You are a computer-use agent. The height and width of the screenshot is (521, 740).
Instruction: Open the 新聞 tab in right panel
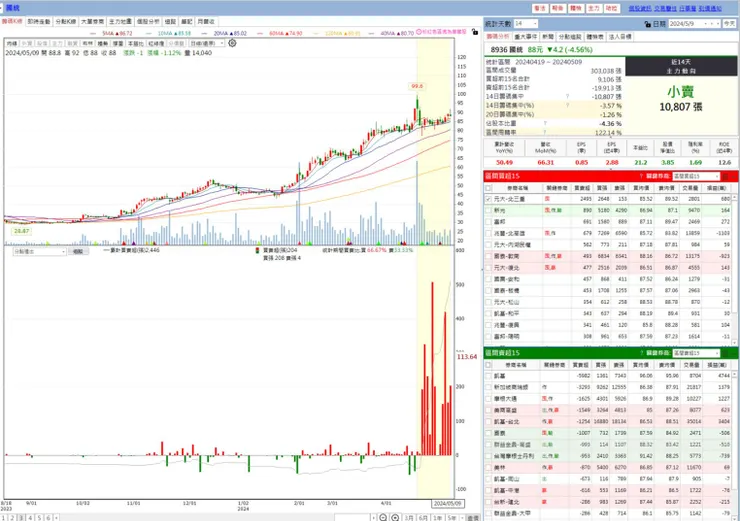pyautogui.click(x=547, y=36)
